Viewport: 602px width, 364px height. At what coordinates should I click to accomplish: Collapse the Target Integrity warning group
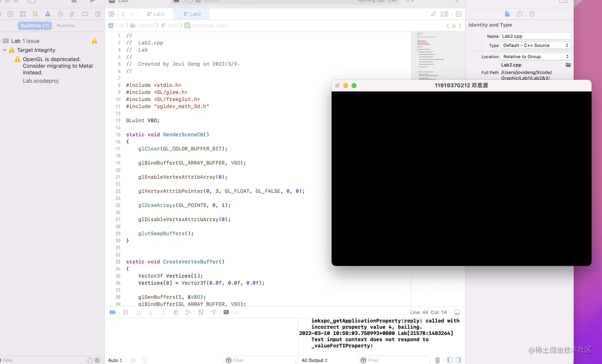[x=5, y=50]
